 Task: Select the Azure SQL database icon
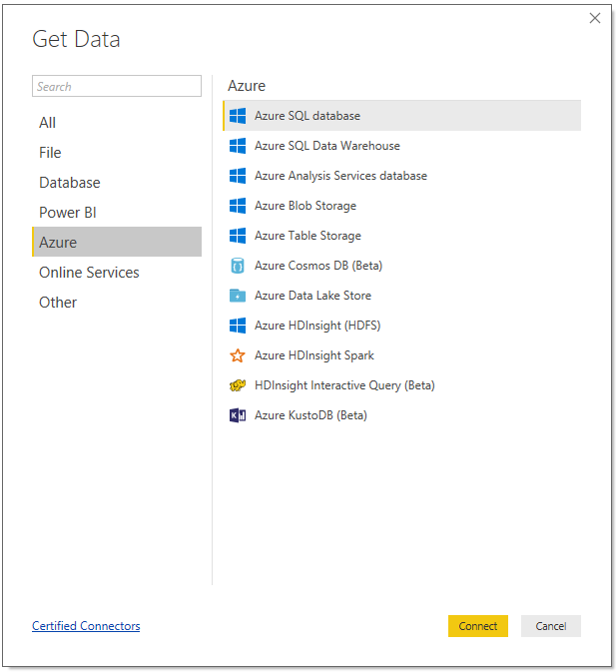(x=238, y=116)
